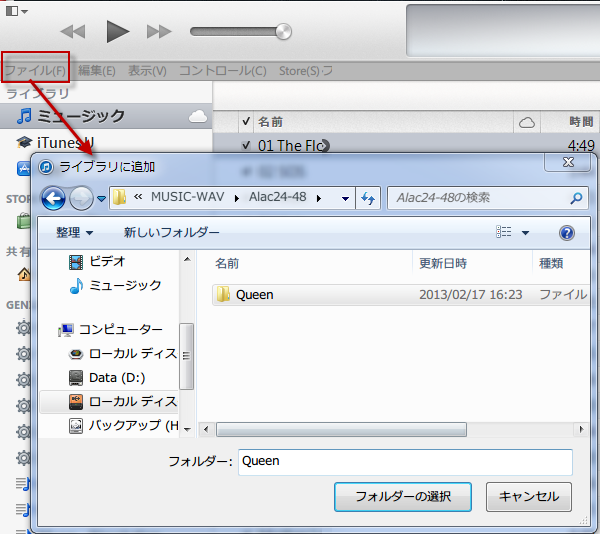Expand the address bar path history dropdown
Screen dimensions: 600x534
(x=345, y=198)
